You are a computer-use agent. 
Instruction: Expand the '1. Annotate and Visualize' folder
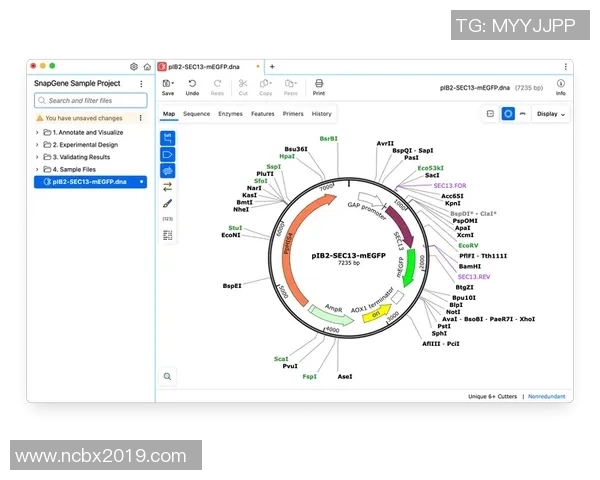(38, 132)
